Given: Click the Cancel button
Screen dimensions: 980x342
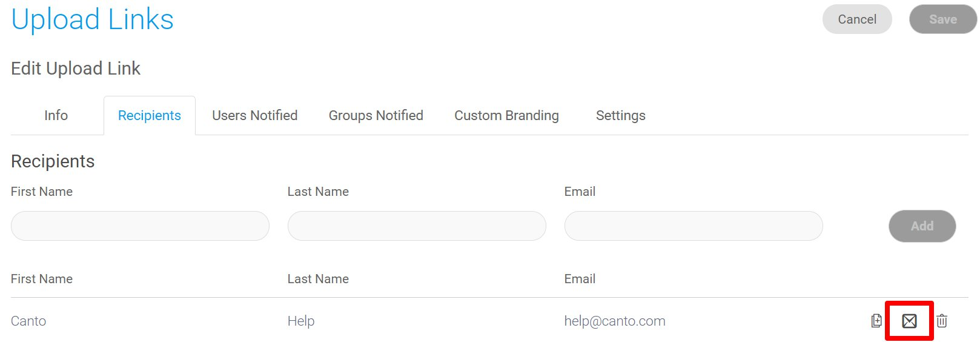Looking at the screenshot, I should pos(857,19).
